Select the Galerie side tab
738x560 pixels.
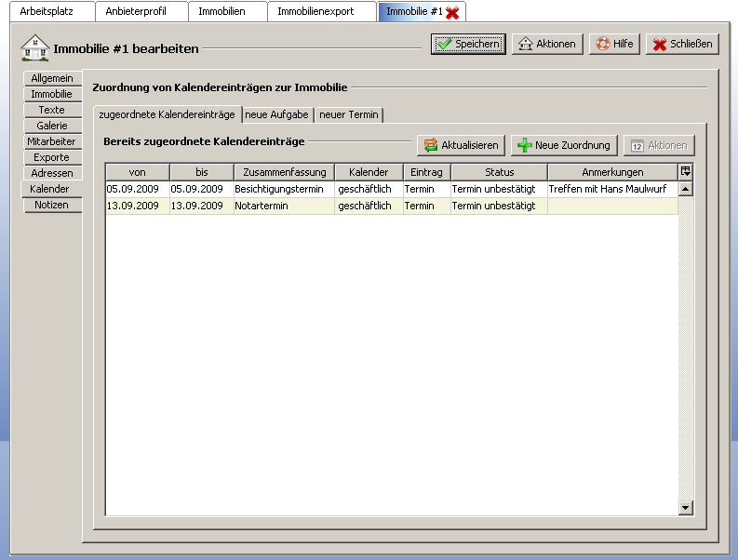click(52, 126)
